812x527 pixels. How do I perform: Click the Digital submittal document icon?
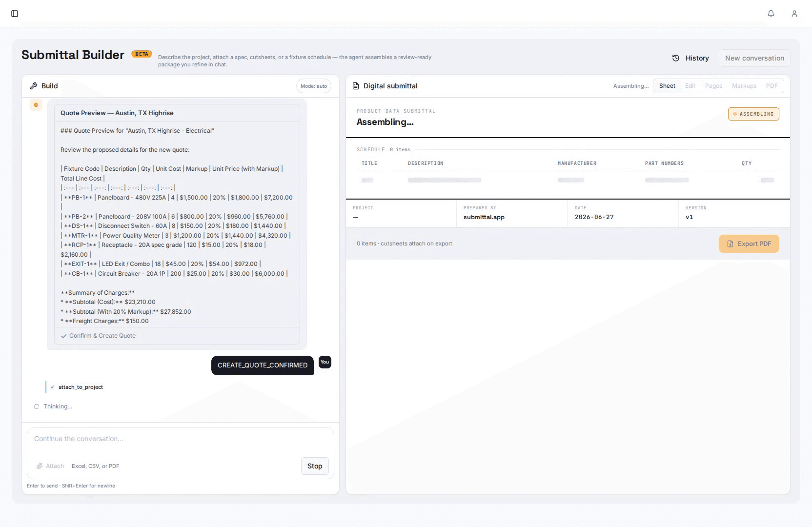356,86
